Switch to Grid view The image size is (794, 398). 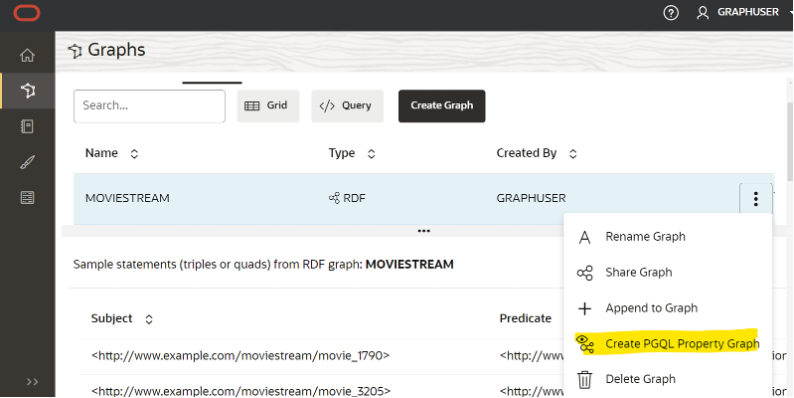pyautogui.click(x=268, y=106)
